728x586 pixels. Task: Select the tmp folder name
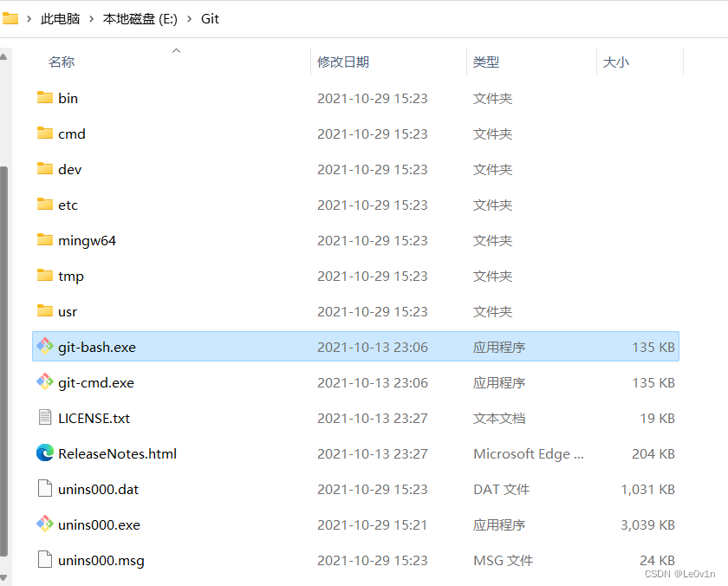[x=71, y=277]
